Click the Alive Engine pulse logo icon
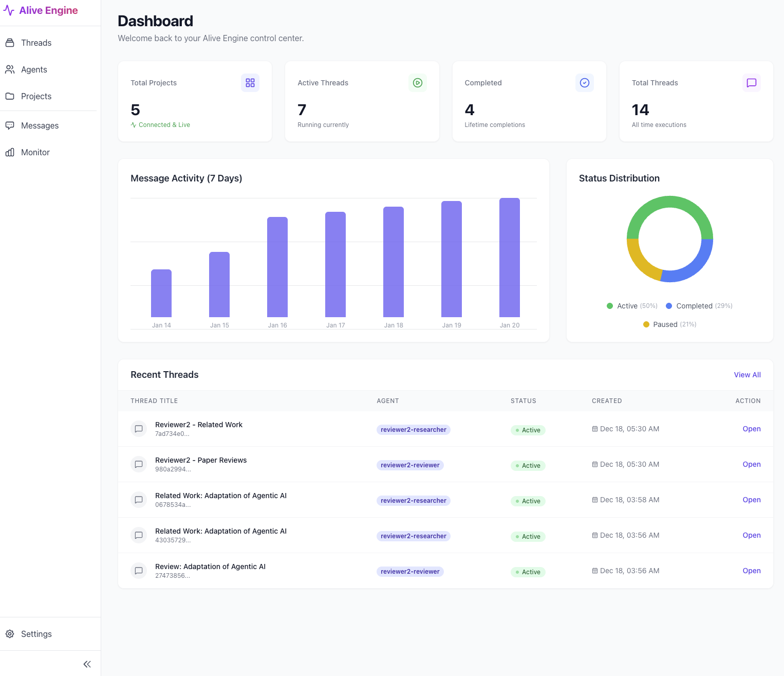This screenshot has width=784, height=676. point(9,11)
